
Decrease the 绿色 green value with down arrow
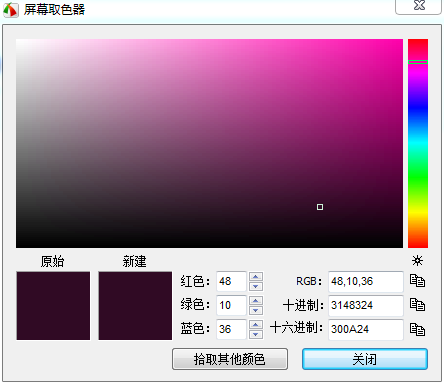click(x=256, y=310)
